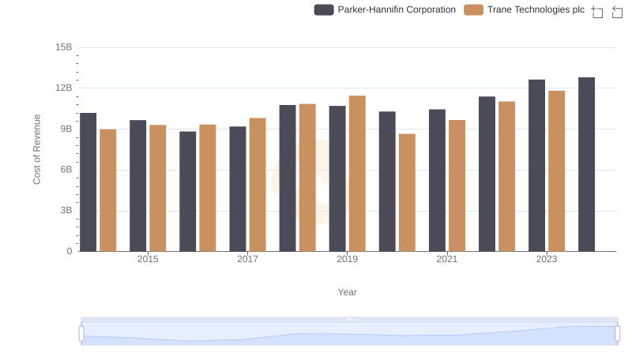632x364 pixels.
Task: Select the 2024 Parker-Hannifin bar
Action: 586,164
